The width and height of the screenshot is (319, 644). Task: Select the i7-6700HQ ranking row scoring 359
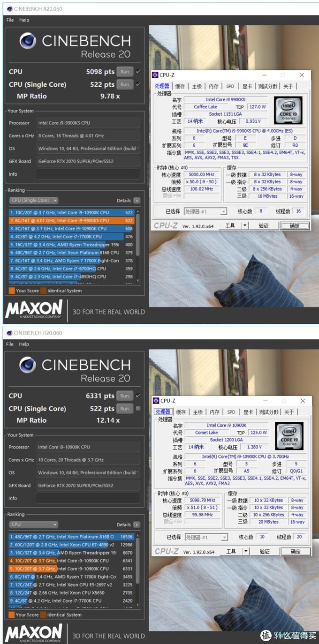click(71, 269)
